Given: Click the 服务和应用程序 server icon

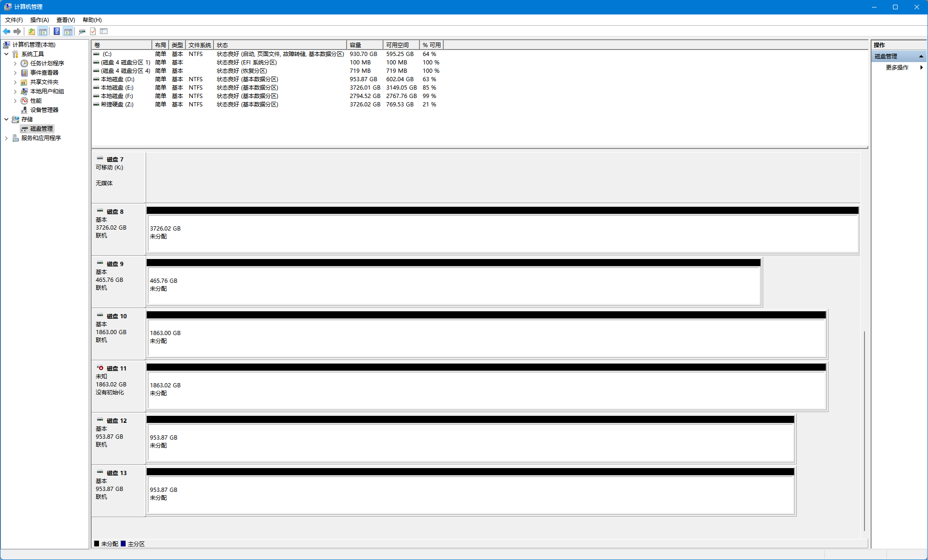Looking at the screenshot, I should tap(15, 138).
